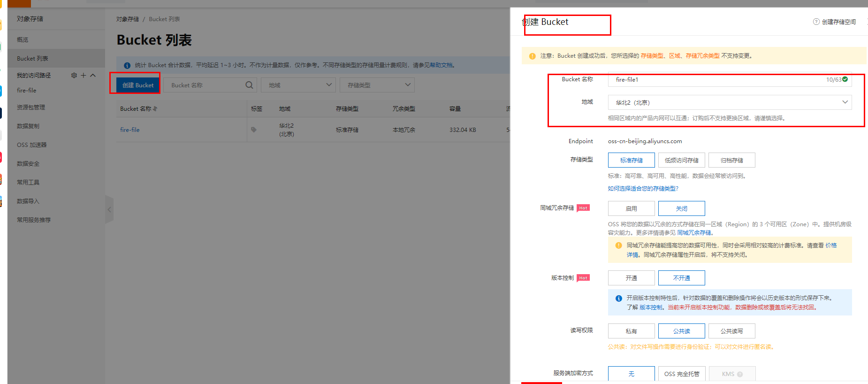This screenshot has height=384, width=868.
Task: Click the oss-cn-beijing.aliyuncs.com endpoint text
Action: [645, 141]
